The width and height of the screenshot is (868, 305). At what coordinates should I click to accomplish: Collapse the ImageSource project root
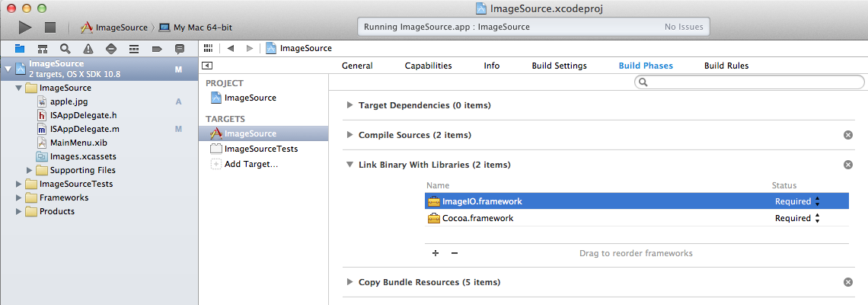[8, 69]
